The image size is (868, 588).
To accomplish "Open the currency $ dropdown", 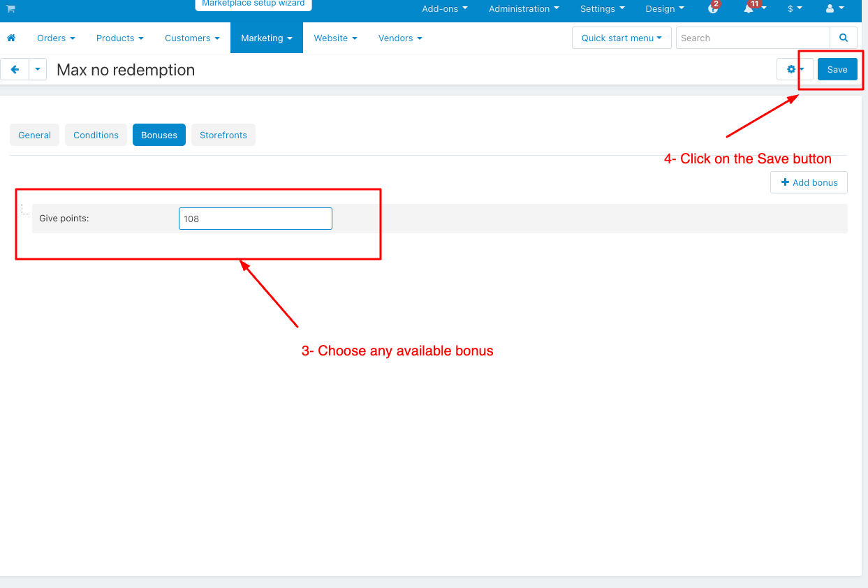I will click(x=795, y=9).
